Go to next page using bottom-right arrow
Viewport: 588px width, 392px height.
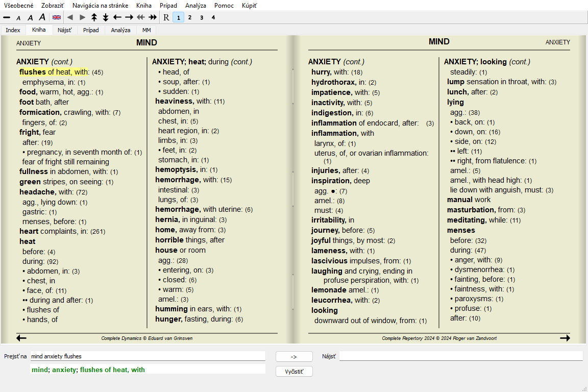pos(565,338)
